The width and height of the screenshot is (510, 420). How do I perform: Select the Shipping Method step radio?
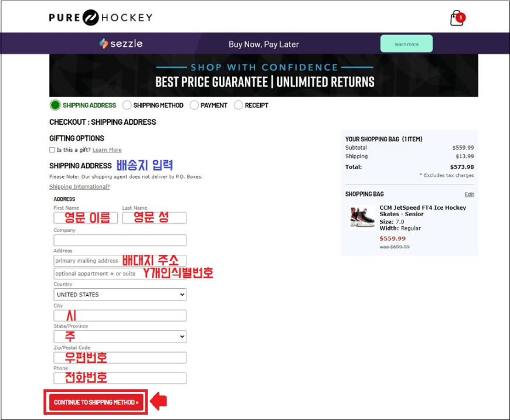(x=127, y=105)
